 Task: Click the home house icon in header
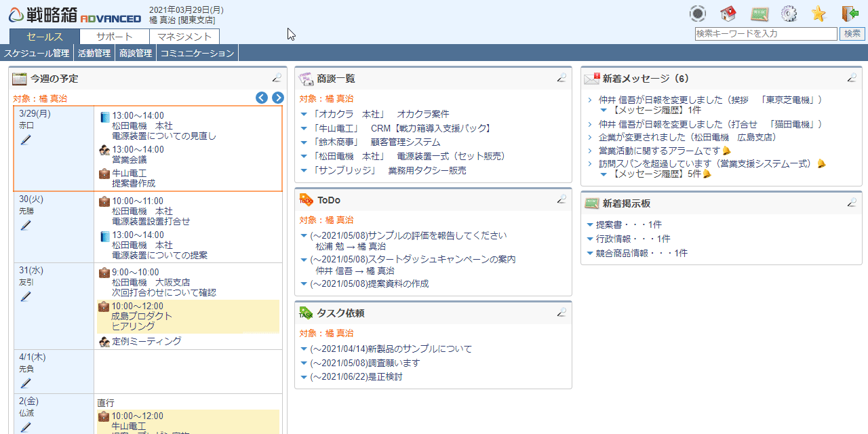[728, 14]
